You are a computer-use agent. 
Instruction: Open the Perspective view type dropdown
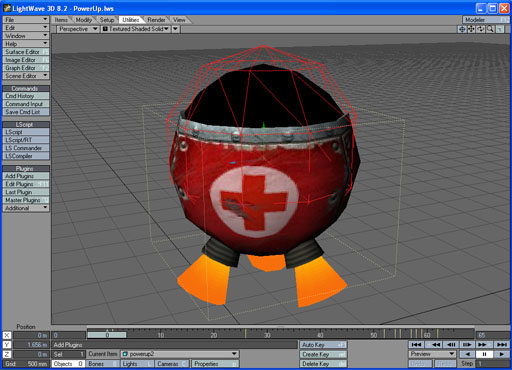pos(77,29)
